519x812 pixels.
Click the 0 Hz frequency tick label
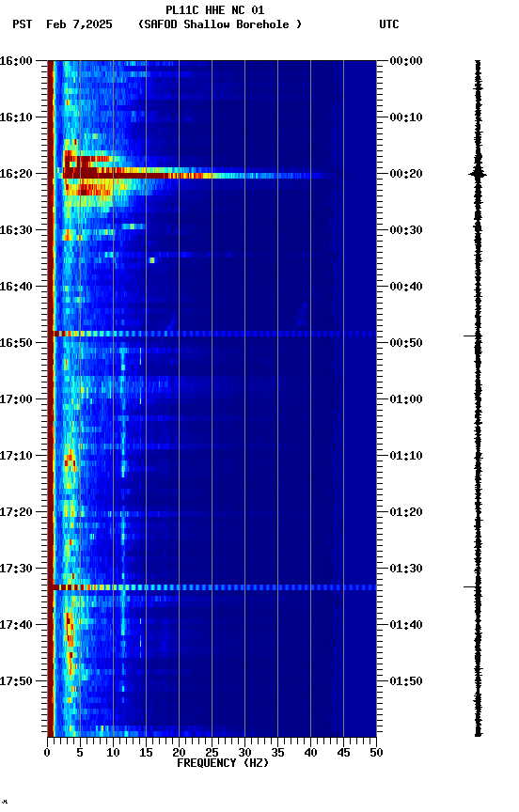[x=47, y=753]
